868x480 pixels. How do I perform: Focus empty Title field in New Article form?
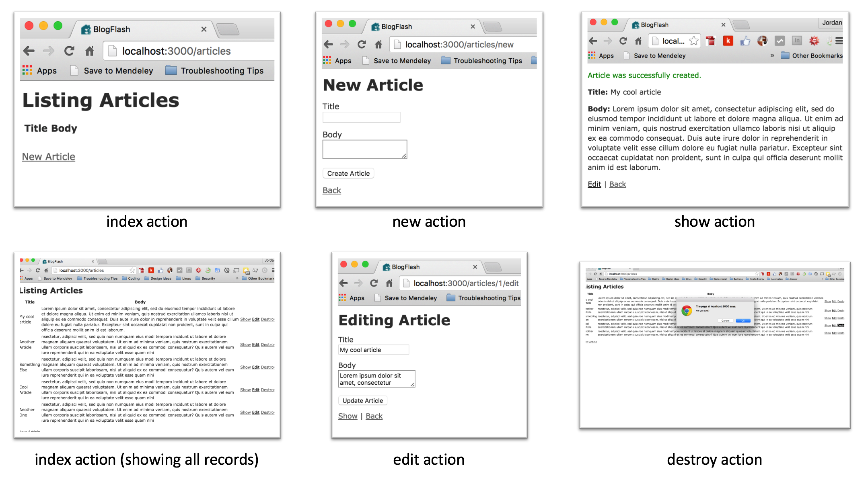(x=362, y=117)
